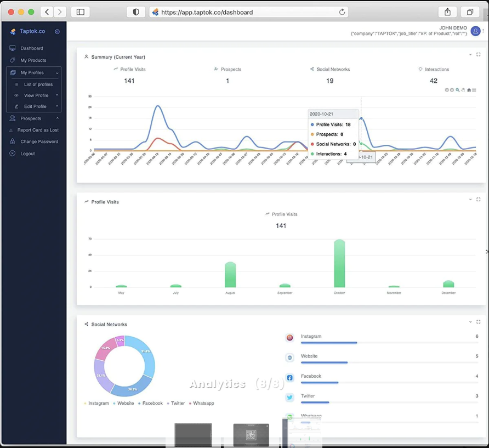
Task: Click the Instagram icon in Social Networks
Action: [289, 338]
